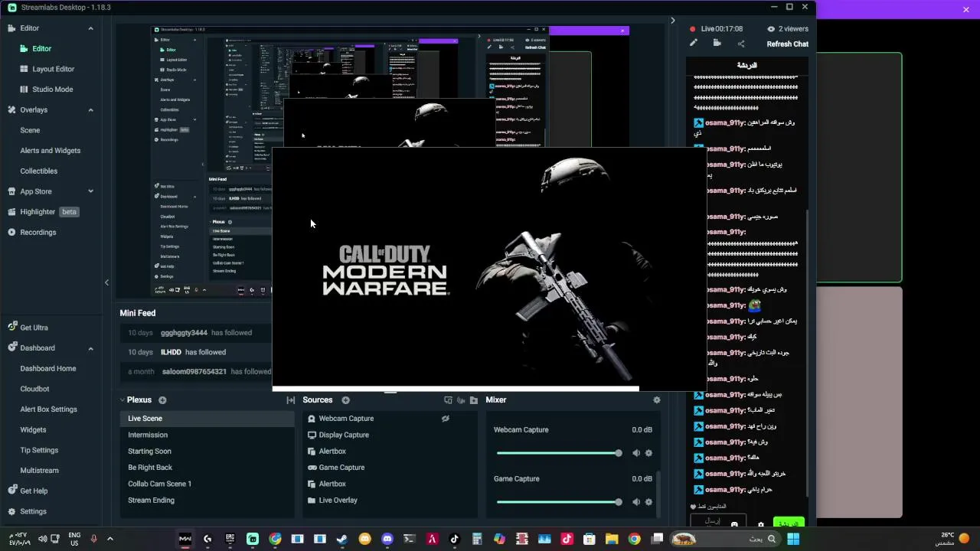Click the camera clip icon near Refresh Chat
This screenshot has width=980, height=551.
coord(717,44)
